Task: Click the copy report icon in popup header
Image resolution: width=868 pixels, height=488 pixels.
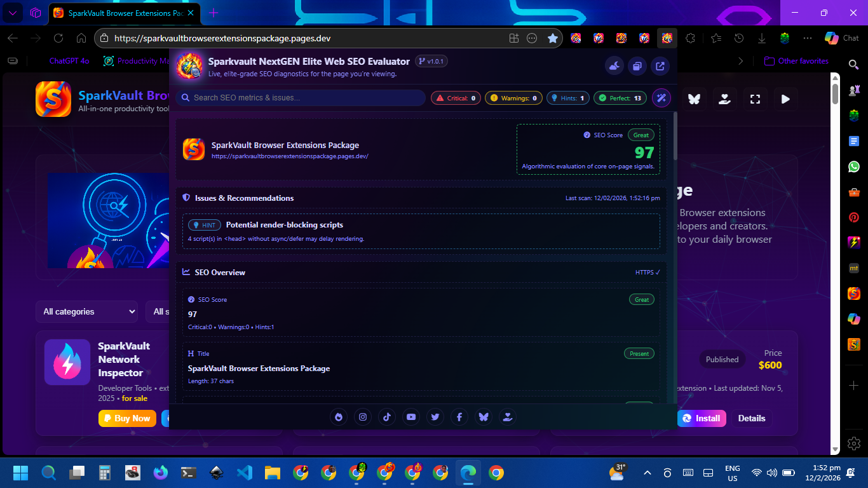Action: (637, 65)
